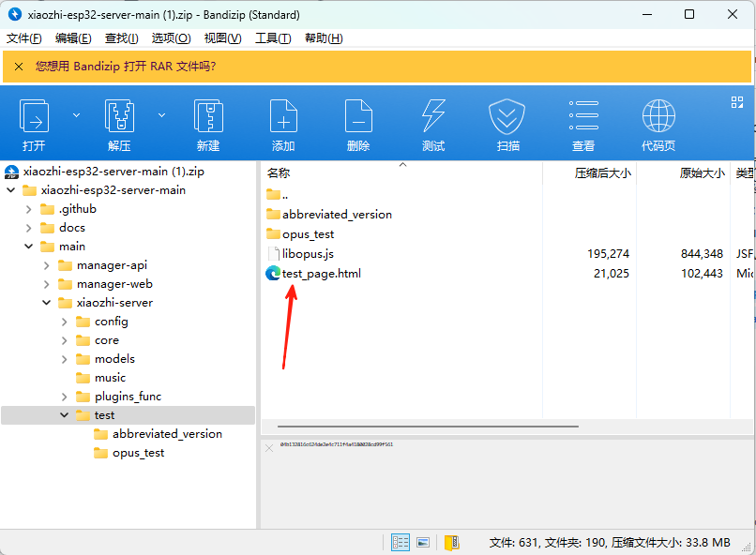Select abbreviated_version folder in file list
The width and height of the screenshot is (756, 555).
(x=337, y=215)
